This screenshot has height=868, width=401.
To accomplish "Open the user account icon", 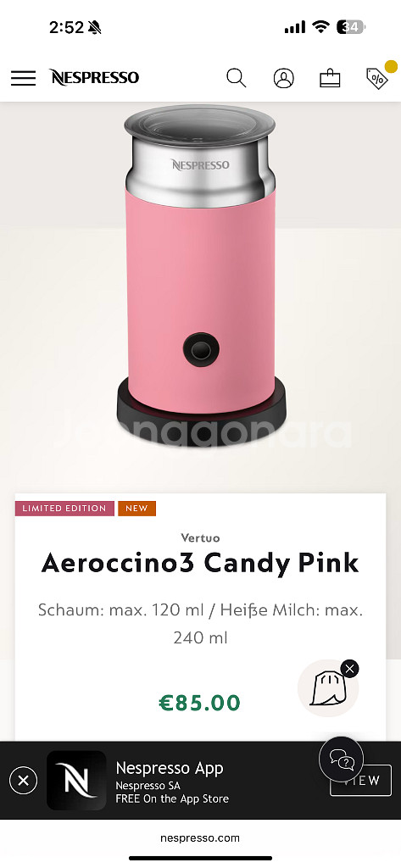I will click(x=283, y=78).
